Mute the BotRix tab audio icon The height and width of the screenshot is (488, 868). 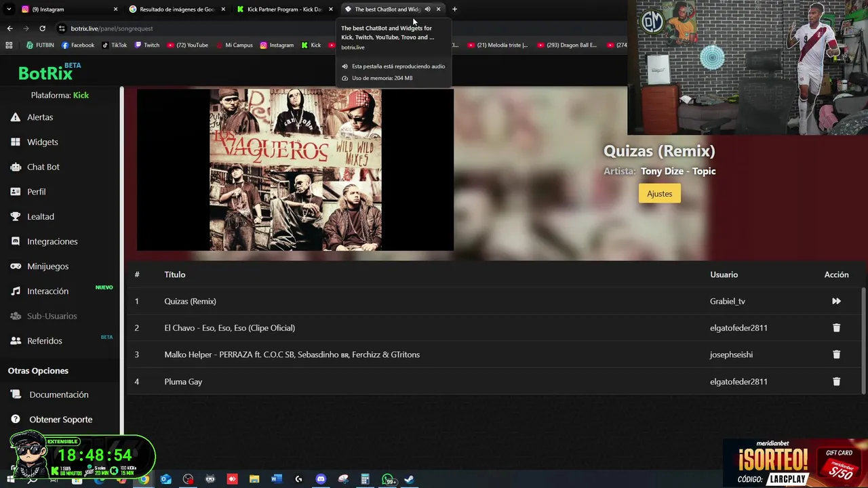click(x=427, y=9)
